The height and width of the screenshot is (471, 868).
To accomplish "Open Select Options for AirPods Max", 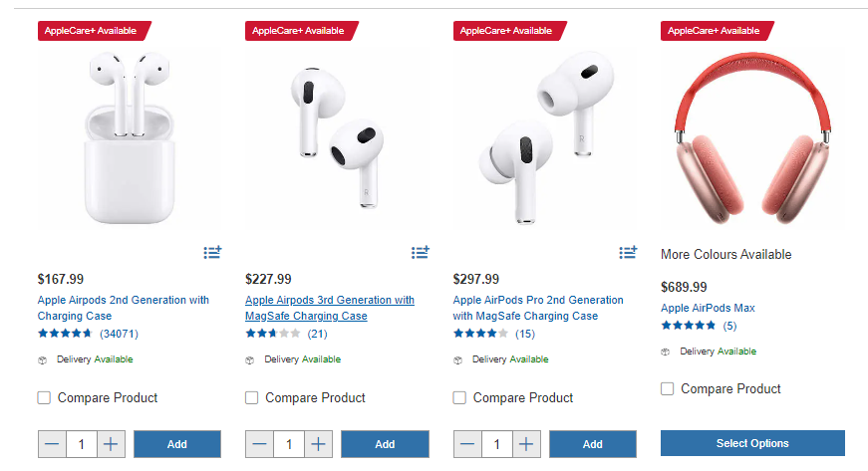I will [x=752, y=443].
